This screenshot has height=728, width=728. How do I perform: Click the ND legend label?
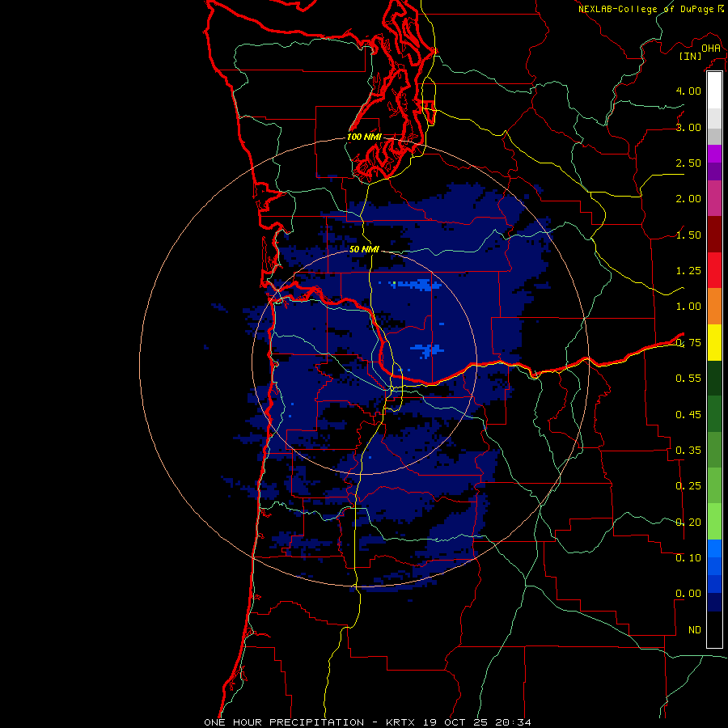695,630
